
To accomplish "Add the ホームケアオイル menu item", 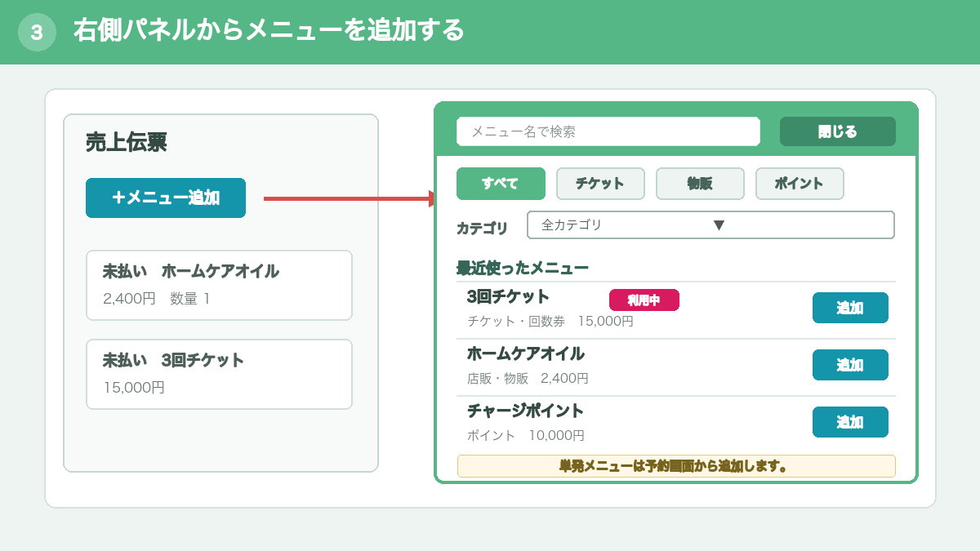I will 850,365.
